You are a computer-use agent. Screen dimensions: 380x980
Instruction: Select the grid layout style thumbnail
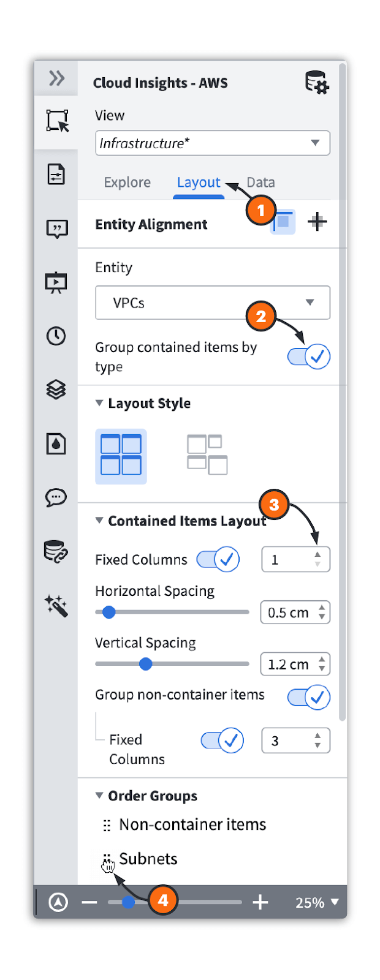point(121,456)
